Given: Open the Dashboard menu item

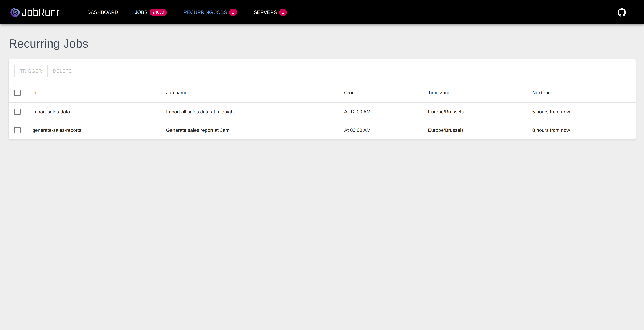Looking at the screenshot, I should click(x=102, y=12).
